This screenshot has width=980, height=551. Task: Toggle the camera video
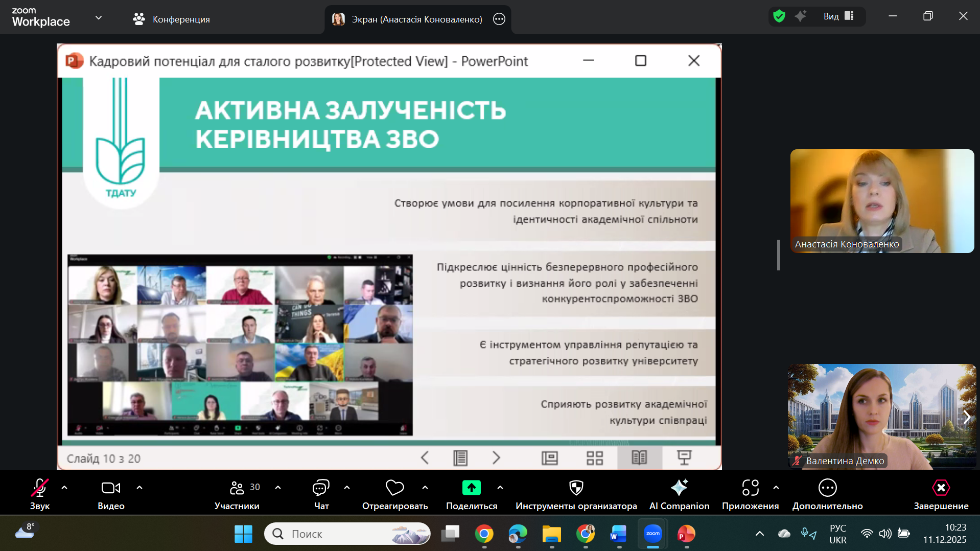(x=111, y=488)
